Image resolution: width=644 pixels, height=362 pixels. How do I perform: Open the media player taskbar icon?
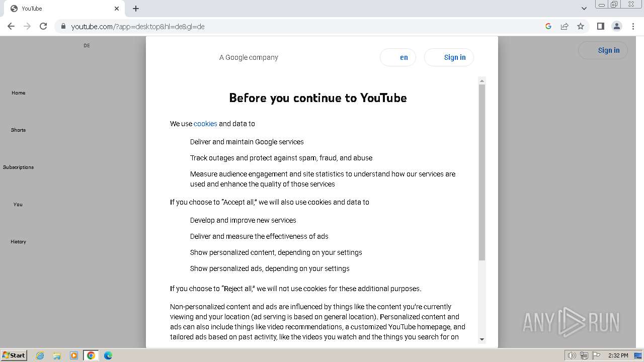pos(74,355)
